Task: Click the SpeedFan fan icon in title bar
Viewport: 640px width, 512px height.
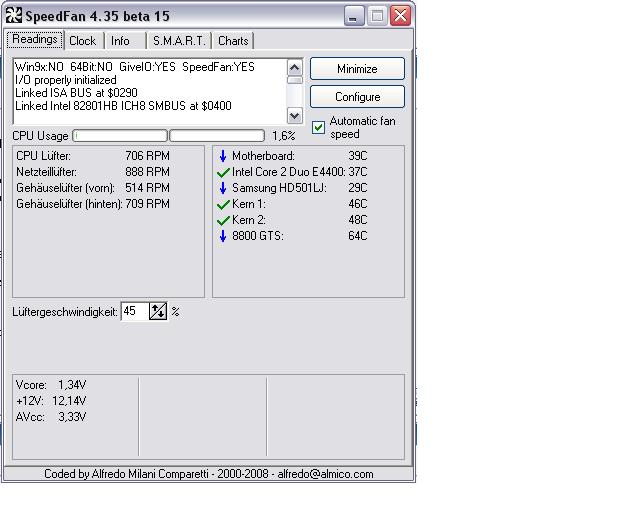Action: pos(14,16)
